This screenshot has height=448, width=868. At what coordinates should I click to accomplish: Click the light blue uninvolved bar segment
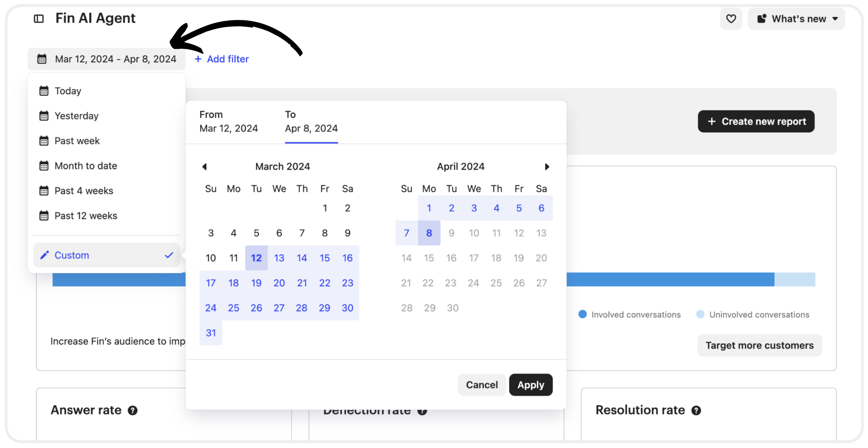pos(795,280)
